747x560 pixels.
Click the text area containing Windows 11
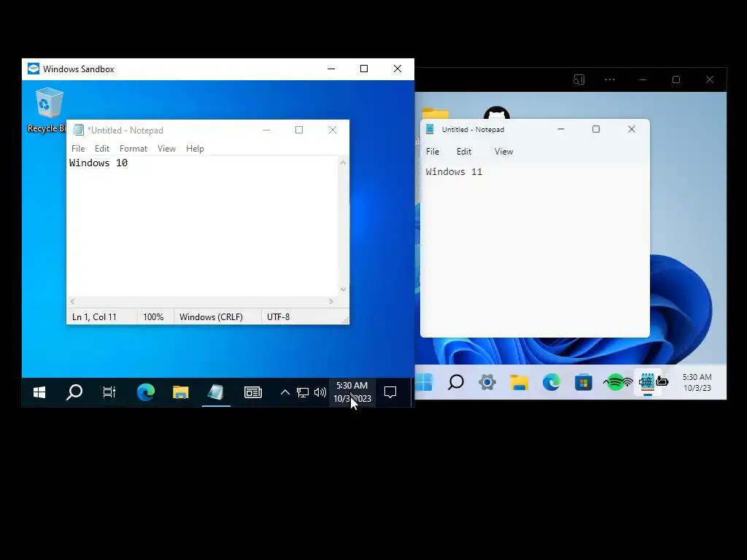[535, 250]
